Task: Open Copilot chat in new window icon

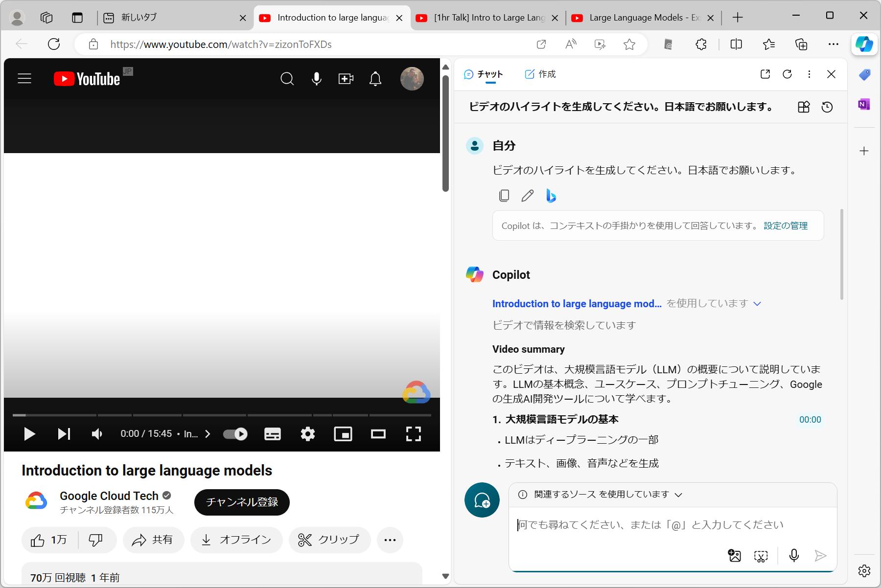Action: tap(765, 74)
